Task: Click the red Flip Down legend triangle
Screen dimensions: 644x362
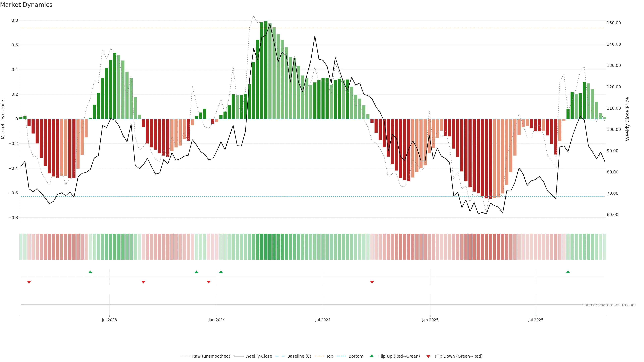Action: pos(428,356)
